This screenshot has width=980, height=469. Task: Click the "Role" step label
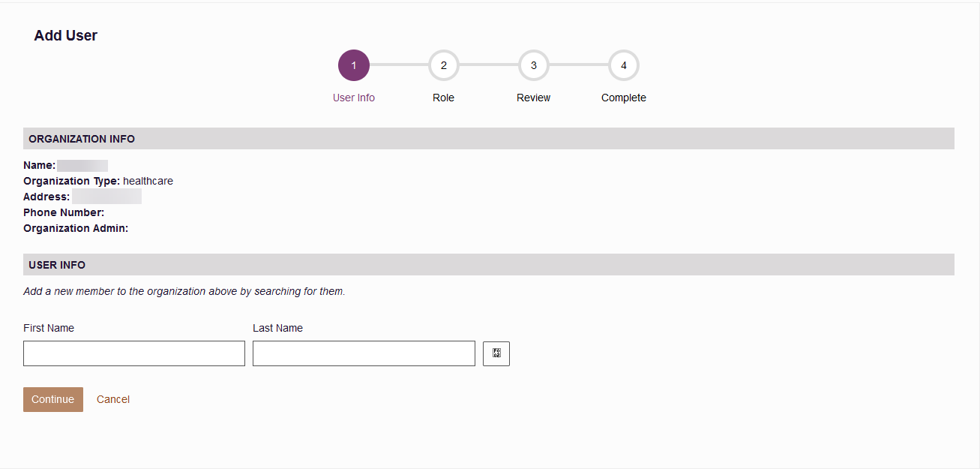pyautogui.click(x=444, y=98)
